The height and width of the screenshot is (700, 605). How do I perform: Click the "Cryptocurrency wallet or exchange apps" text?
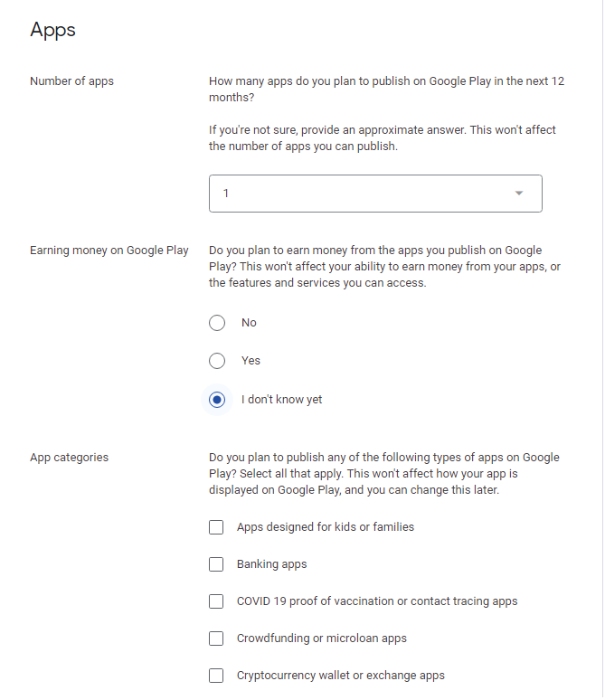(x=341, y=676)
